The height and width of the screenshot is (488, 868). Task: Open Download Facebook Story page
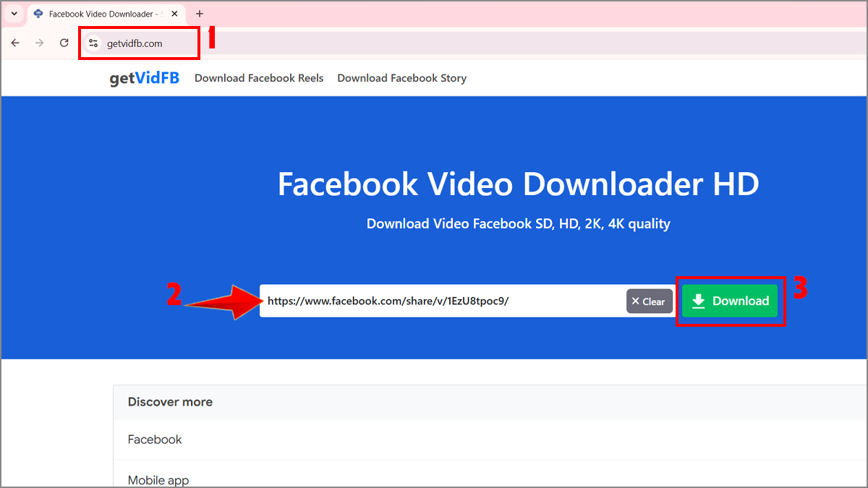click(x=401, y=78)
